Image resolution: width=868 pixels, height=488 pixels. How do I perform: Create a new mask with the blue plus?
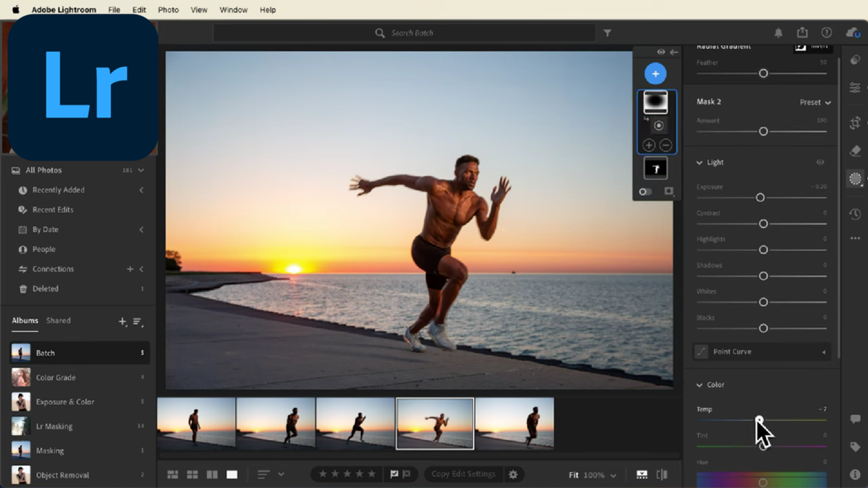click(x=655, y=73)
